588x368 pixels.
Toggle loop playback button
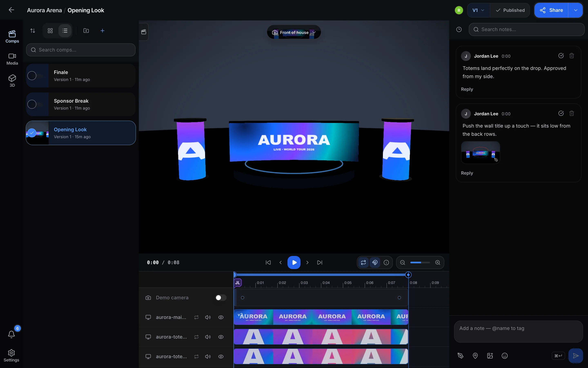(363, 262)
